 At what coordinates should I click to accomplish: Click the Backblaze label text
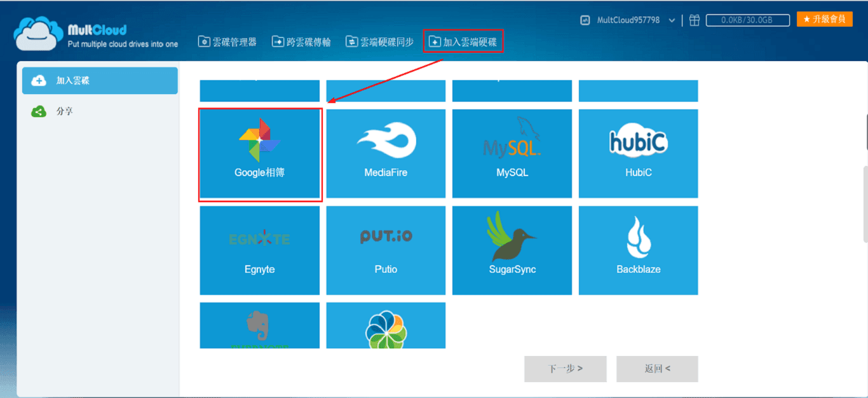[639, 270]
